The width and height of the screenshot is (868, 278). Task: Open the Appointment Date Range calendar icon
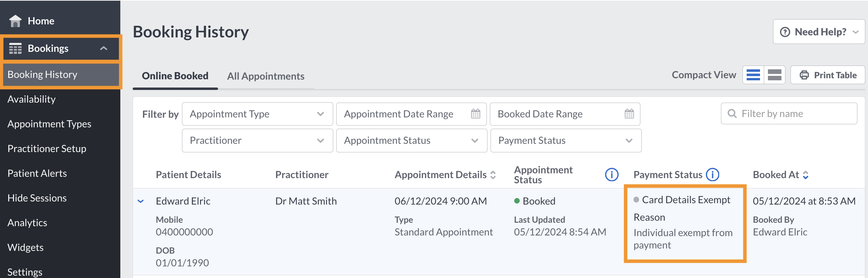[x=475, y=114]
